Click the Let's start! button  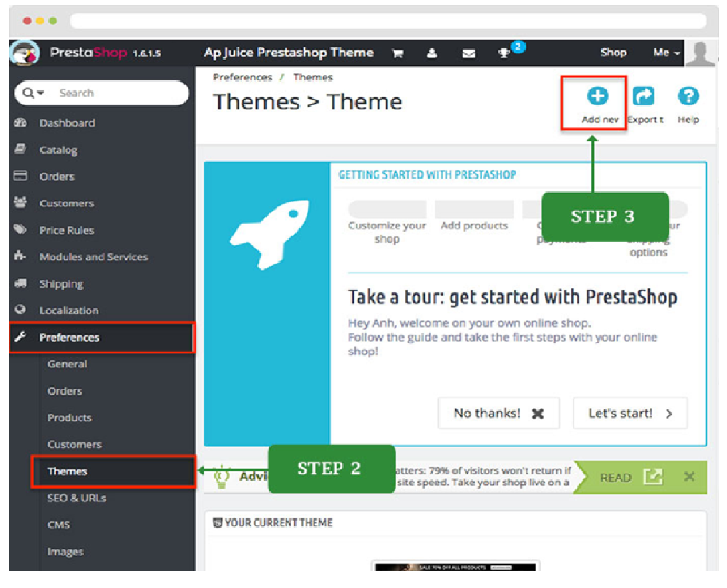630,413
